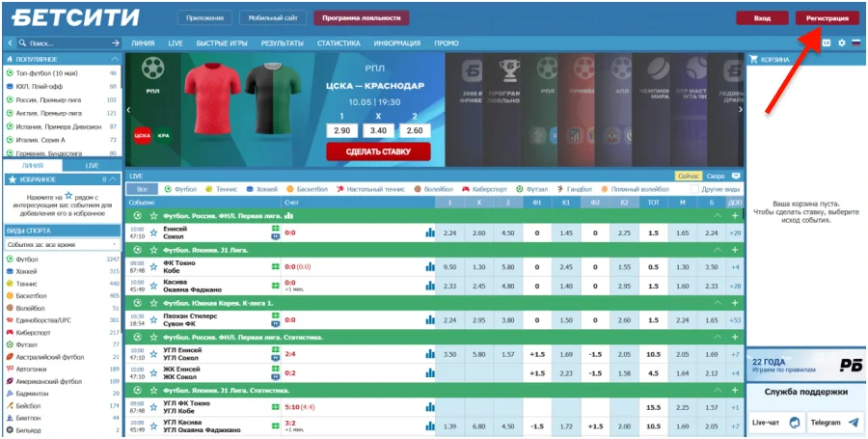Click the Вход login button
868x439 pixels.
coord(762,18)
